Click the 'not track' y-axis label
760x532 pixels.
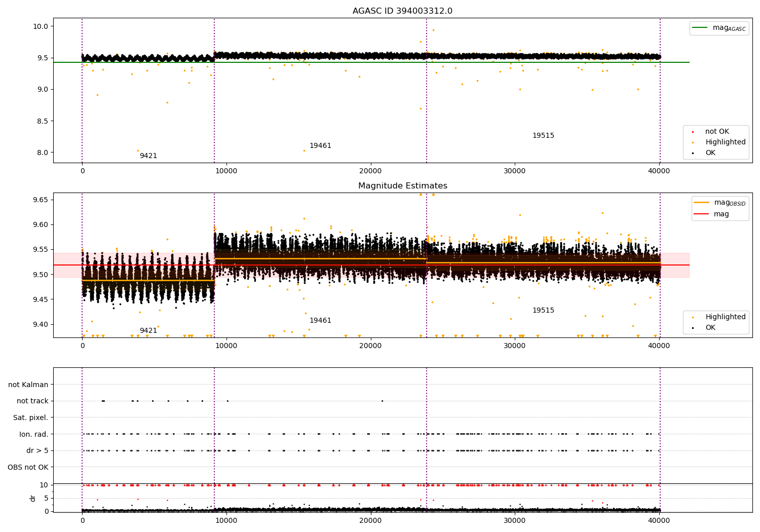(32, 401)
